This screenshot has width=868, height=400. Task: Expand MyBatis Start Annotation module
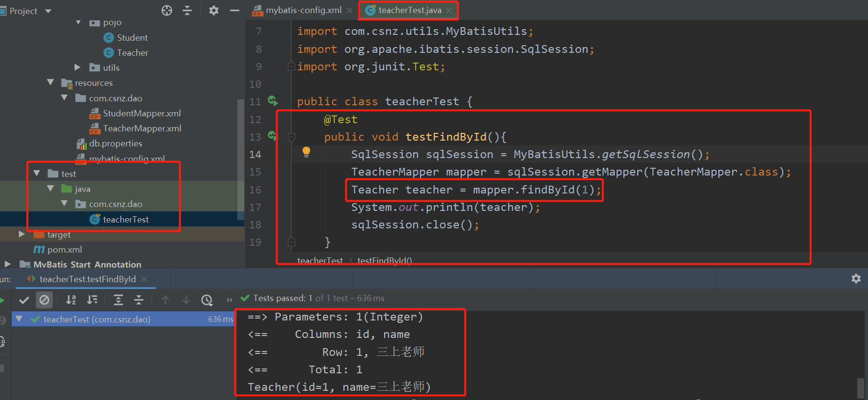pyautogui.click(x=7, y=264)
